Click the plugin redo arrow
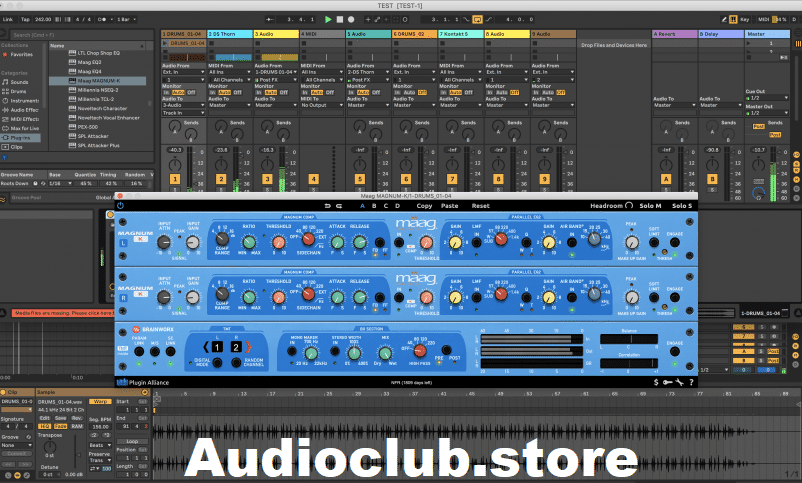Screen dimensions: 802x483 (x=339, y=206)
